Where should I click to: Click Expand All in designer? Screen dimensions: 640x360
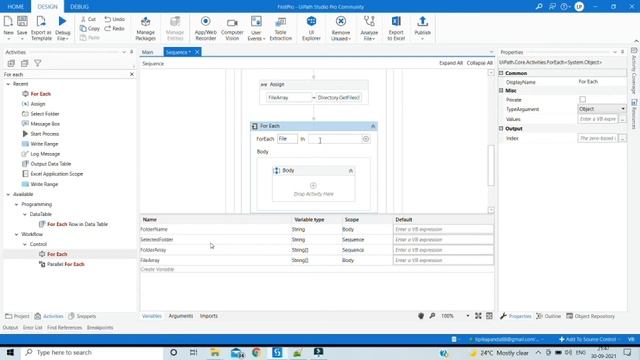click(x=451, y=63)
